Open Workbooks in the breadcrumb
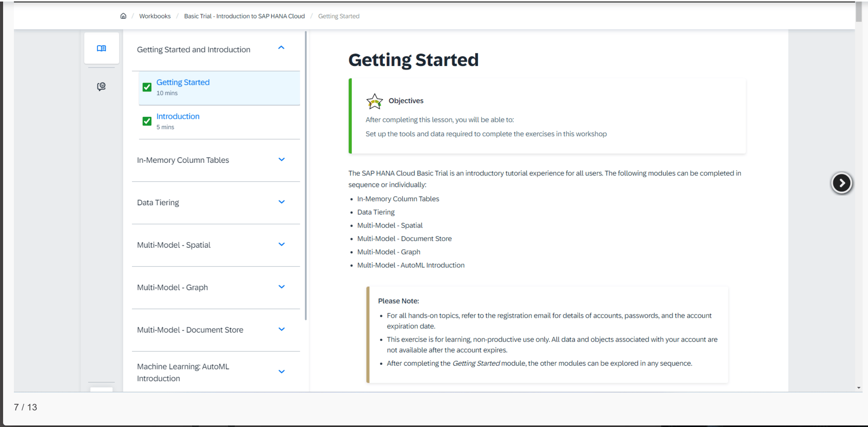Screen dimensions: 868x427 [155, 16]
